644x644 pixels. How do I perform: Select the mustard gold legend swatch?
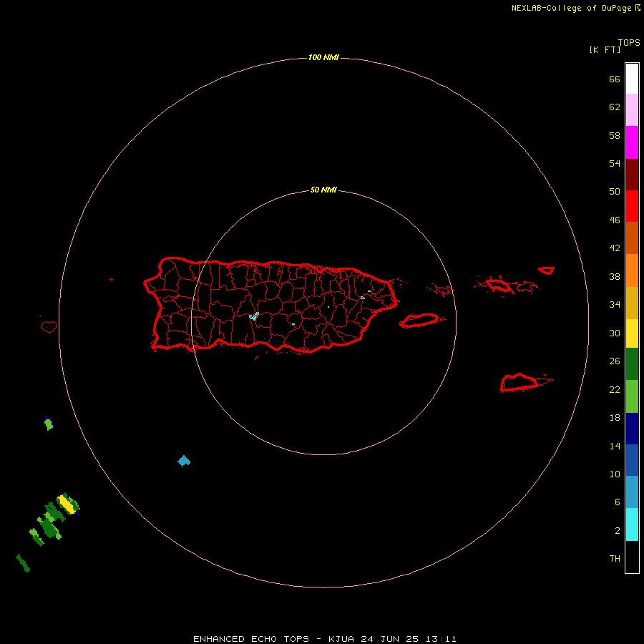point(632,303)
